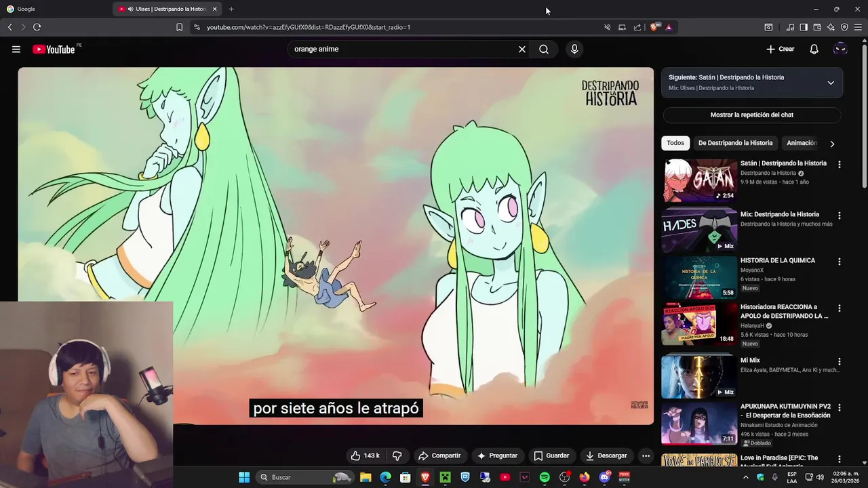The image size is (868, 488).
Task: Open the Brave VPN shield icon
Action: click(x=844, y=27)
